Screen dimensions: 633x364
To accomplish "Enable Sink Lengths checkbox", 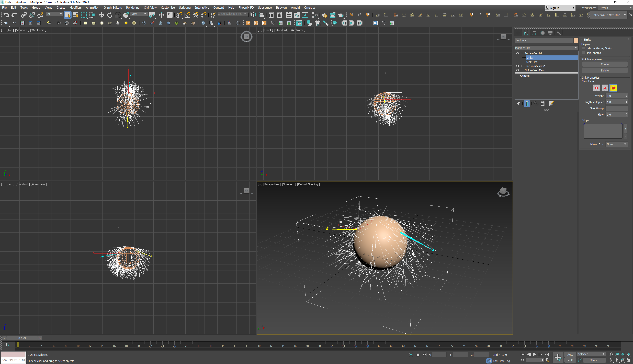I will coord(583,53).
